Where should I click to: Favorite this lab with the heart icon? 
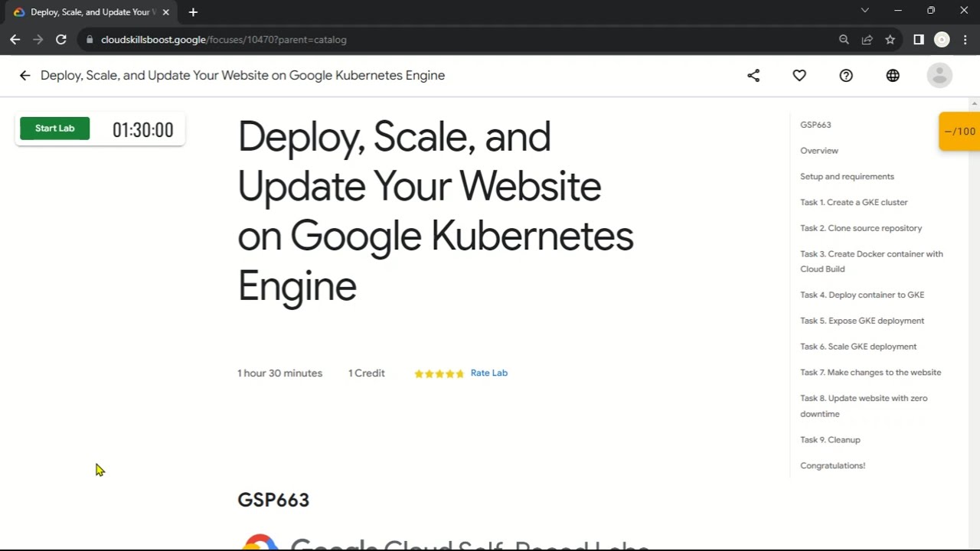tap(799, 75)
